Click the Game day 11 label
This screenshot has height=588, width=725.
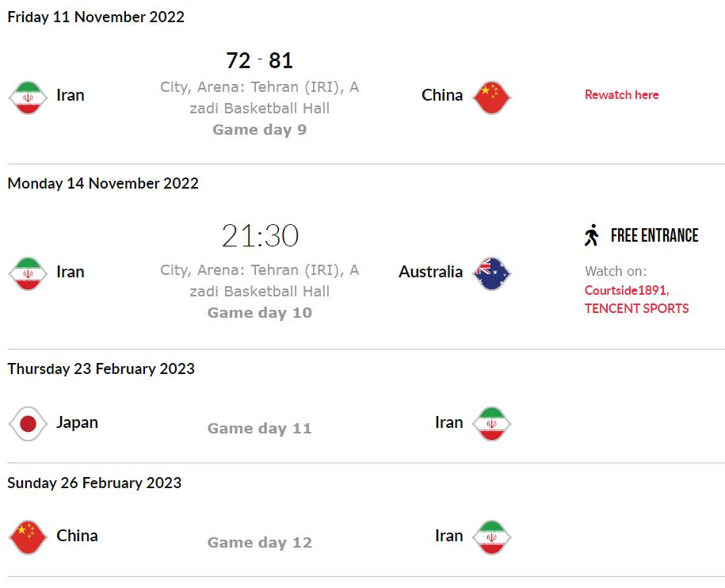point(259,429)
